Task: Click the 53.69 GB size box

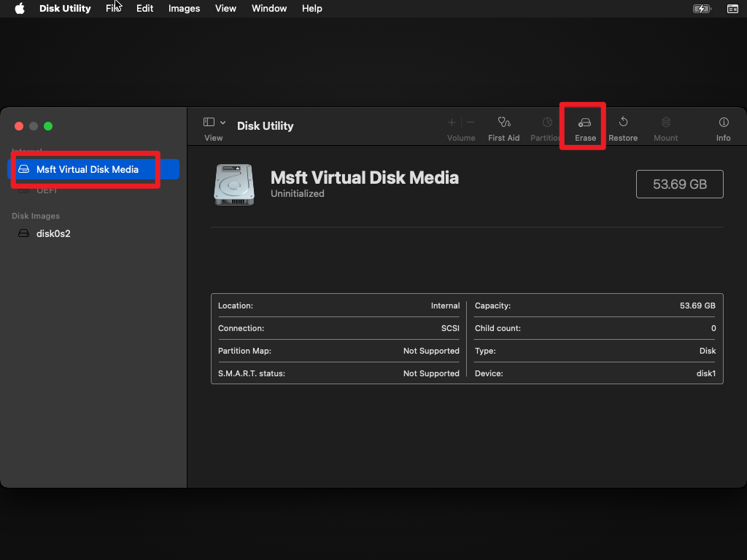Action: click(679, 184)
